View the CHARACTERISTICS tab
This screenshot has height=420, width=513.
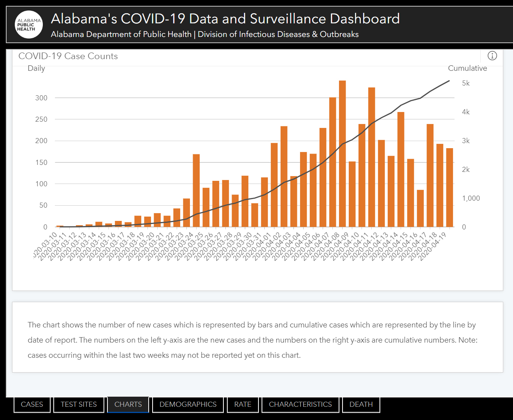(x=300, y=404)
